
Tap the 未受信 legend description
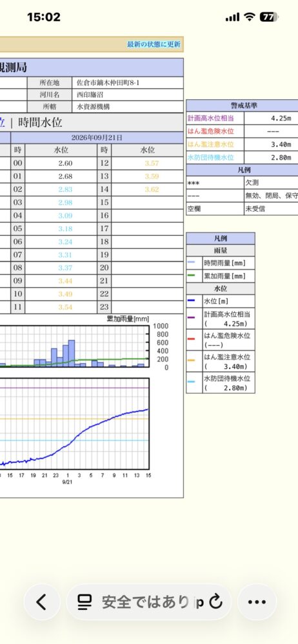pyautogui.click(x=255, y=209)
